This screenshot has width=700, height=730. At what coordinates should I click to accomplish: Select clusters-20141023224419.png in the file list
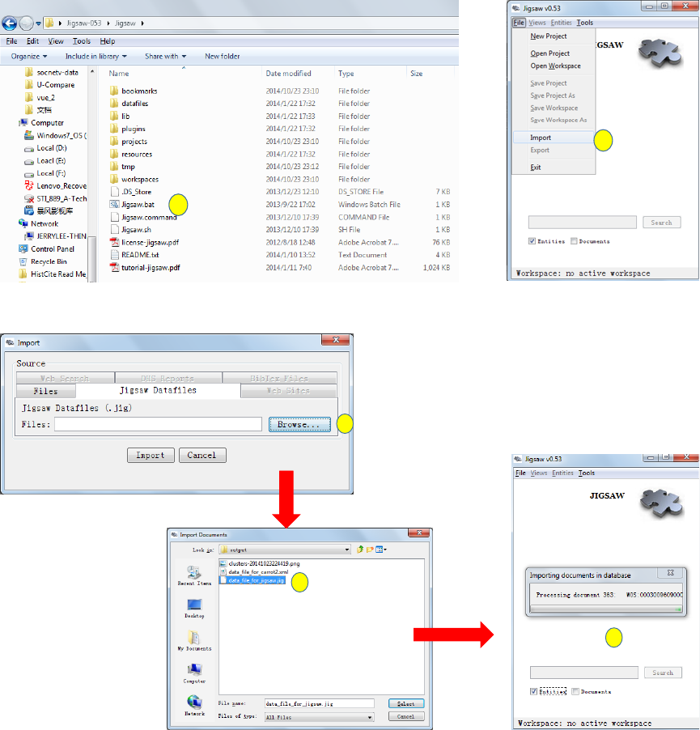260,563
